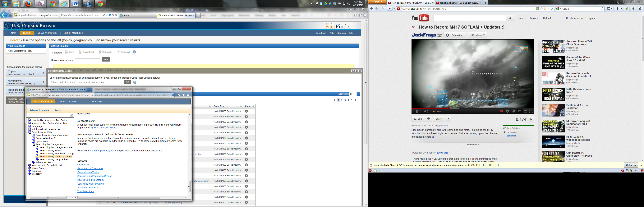Show video statistics chart icon
This screenshot has height=207, width=644.
[531, 119]
